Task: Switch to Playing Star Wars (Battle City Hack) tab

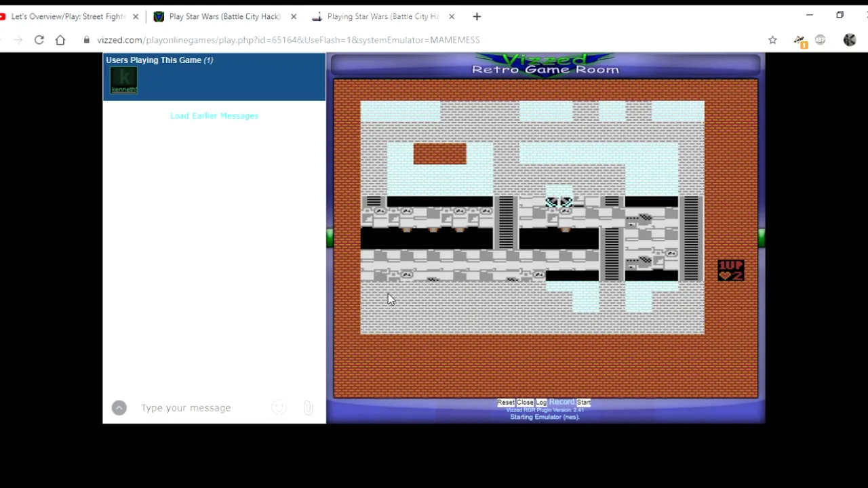Action: pyautogui.click(x=382, y=16)
